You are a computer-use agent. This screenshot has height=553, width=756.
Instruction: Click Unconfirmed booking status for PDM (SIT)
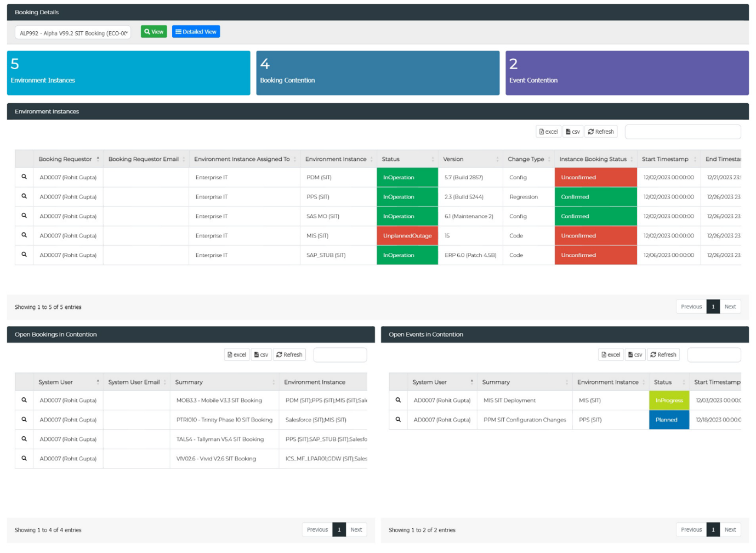point(595,177)
